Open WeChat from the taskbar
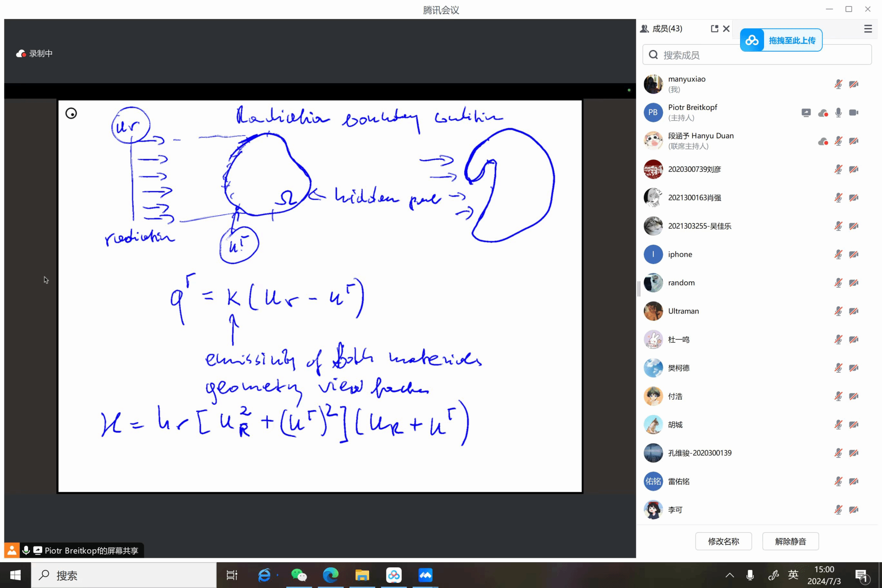The height and width of the screenshot is (588, 882). [x=299, y=575]
